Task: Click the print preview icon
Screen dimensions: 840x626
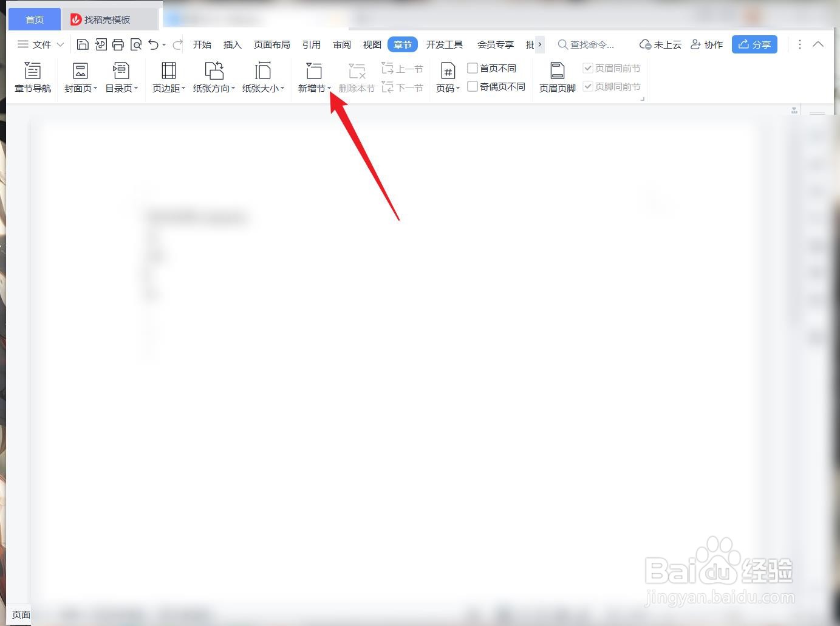Action: point(136,44)
